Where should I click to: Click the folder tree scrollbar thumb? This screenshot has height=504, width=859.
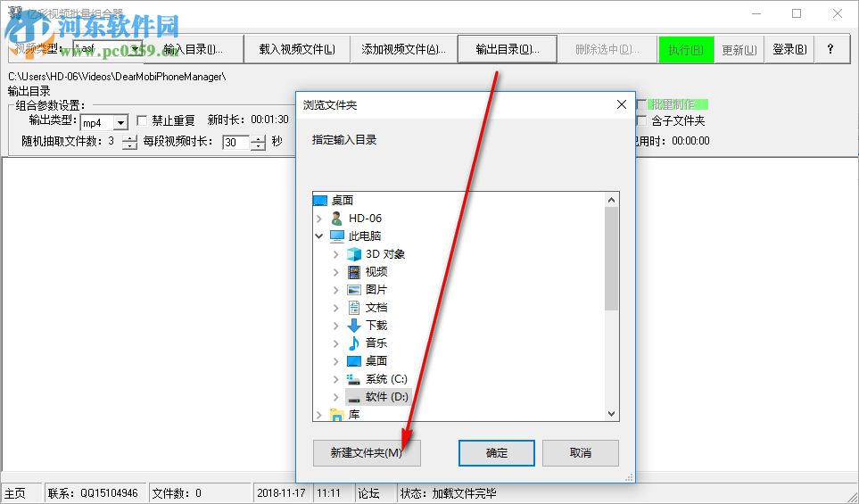(611, 259)
